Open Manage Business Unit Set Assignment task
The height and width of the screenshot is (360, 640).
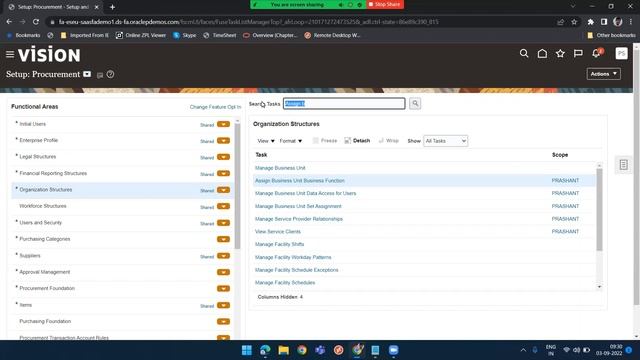tap(298, 206)
